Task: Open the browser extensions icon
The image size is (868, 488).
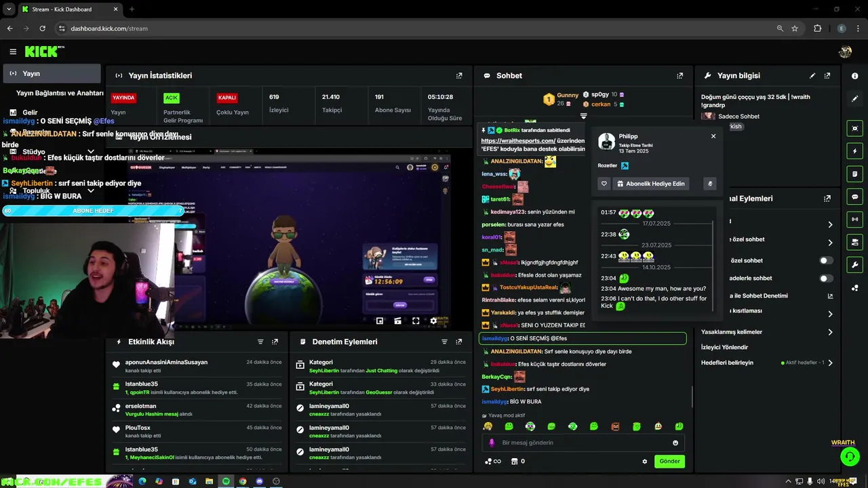Action: point(817,28)
